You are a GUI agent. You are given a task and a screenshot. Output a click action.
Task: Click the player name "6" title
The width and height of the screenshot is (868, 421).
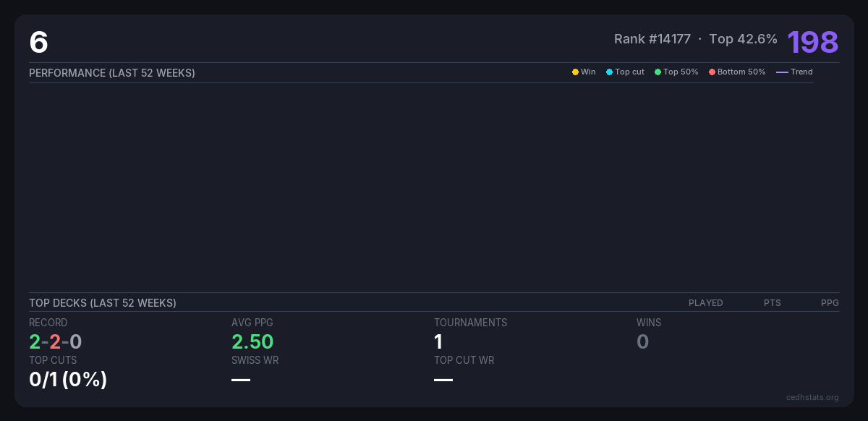point(38,43)
